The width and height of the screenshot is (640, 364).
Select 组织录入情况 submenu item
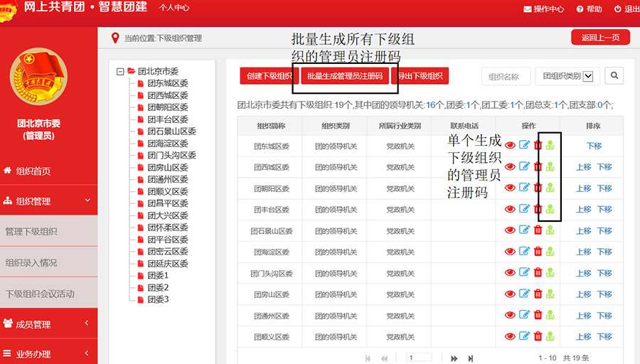(x=31, y=262)
